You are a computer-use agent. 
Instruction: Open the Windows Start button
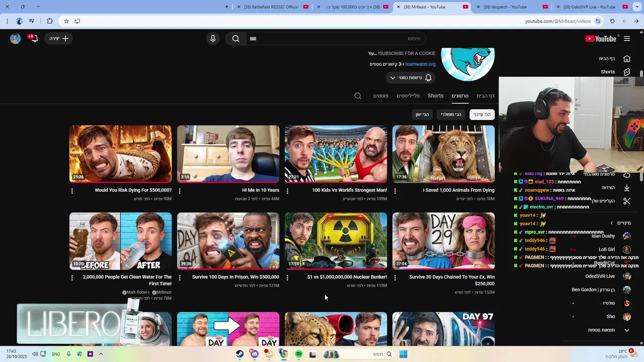pyautogui.click(x=403, y=354)
